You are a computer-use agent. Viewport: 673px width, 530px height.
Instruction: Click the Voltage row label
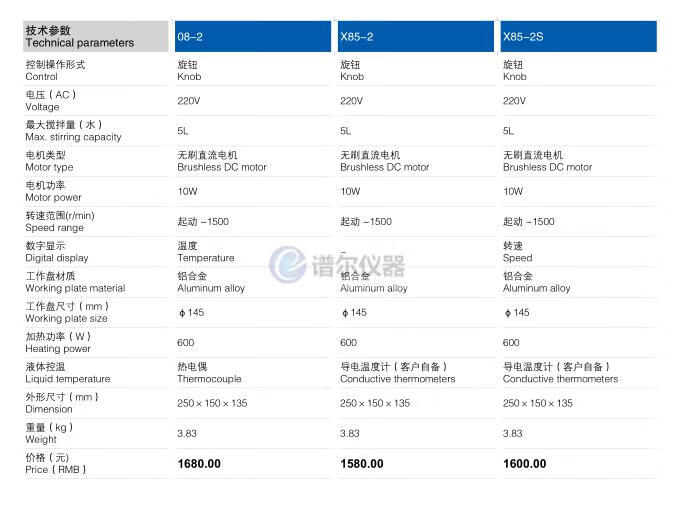51,100
